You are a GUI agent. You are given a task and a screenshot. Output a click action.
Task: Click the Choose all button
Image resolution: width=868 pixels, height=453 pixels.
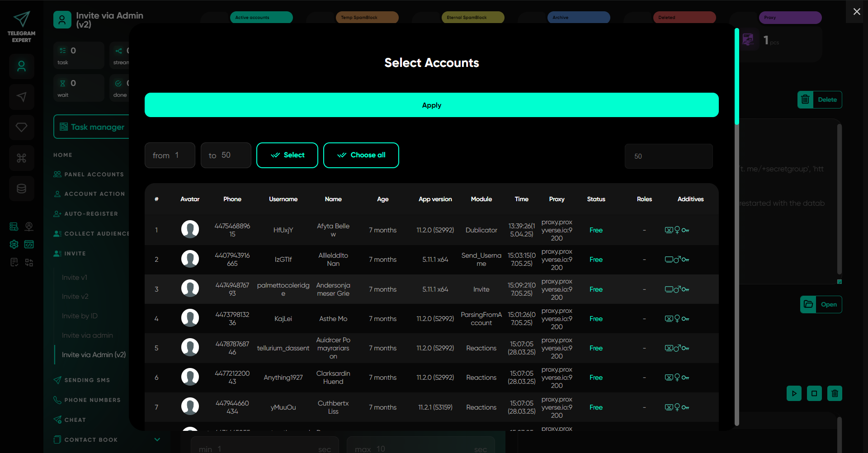click(361, 155)
